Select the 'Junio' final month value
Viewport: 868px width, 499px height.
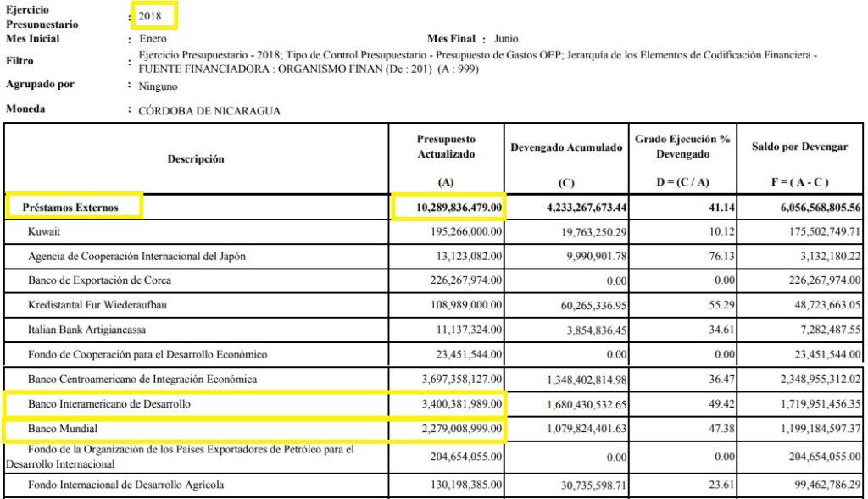[x=506, y=39]
